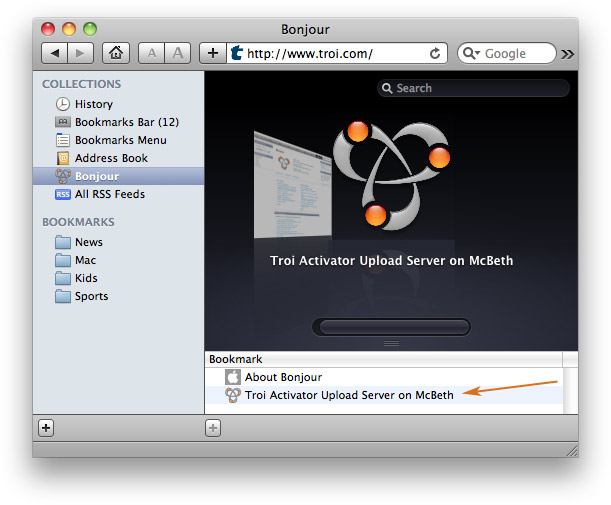Open All RSS Feeds collection
This screenshot has height=505, width=611.
pyautogui.click(x=118, y=194)
